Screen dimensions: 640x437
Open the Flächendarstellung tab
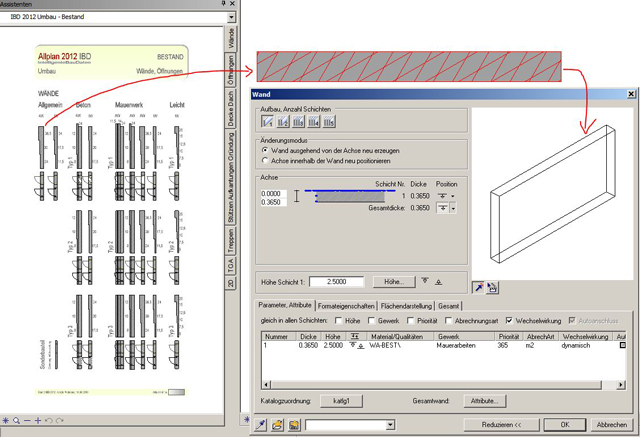(406, 305)
